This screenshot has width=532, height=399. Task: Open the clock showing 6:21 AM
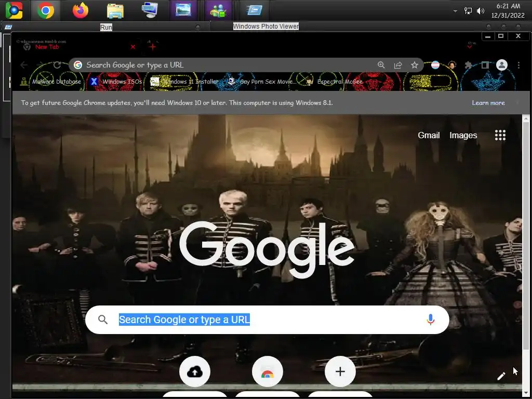pyautogui.click(x=508, y=10)
